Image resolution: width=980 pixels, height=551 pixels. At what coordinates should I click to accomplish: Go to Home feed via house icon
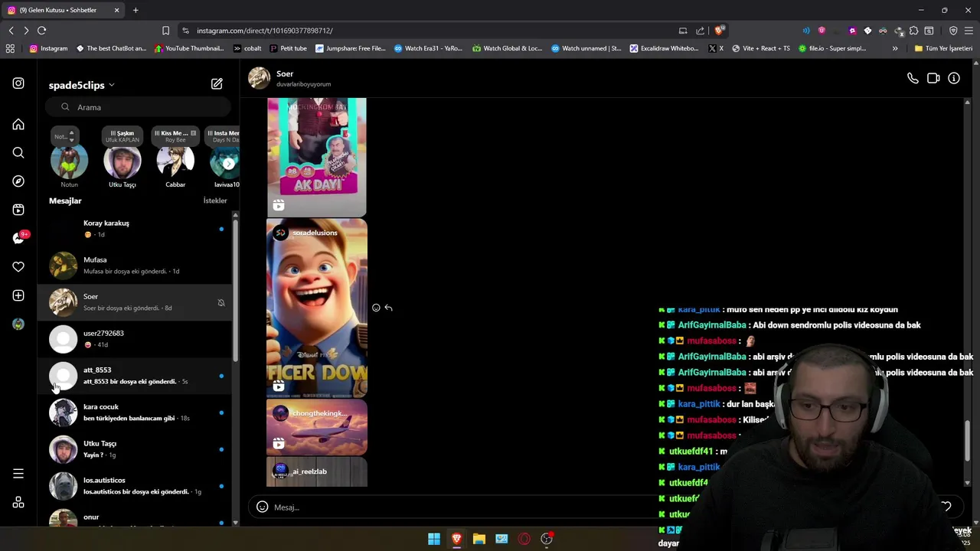pyautogui.click(x=18, y=125)
